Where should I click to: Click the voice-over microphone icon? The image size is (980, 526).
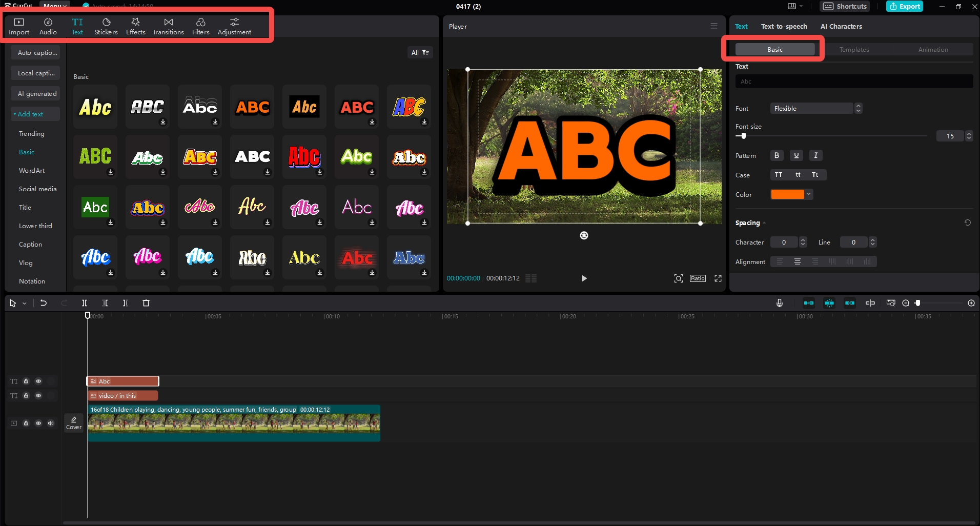(x=779, y=303)
